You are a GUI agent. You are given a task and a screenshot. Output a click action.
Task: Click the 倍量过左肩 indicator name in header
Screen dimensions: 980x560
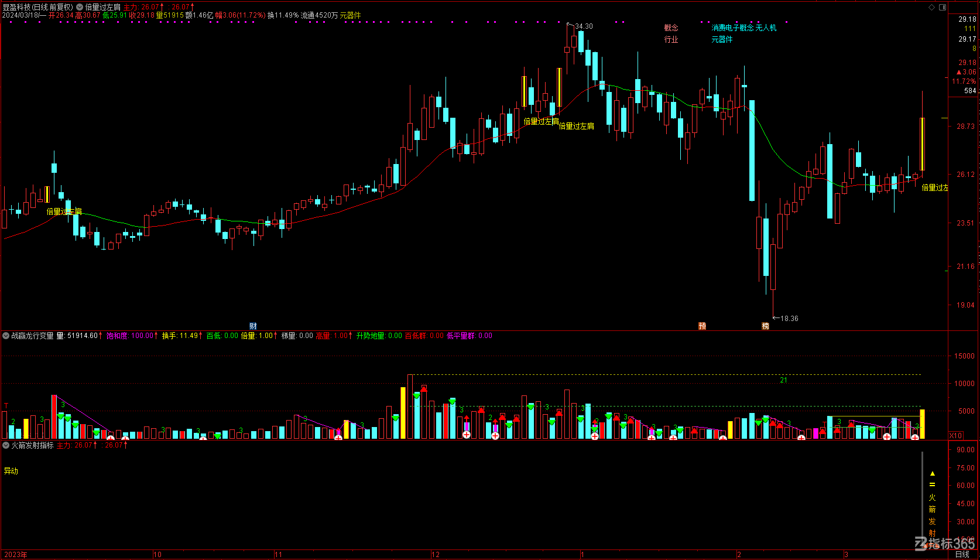click(103, 7)
